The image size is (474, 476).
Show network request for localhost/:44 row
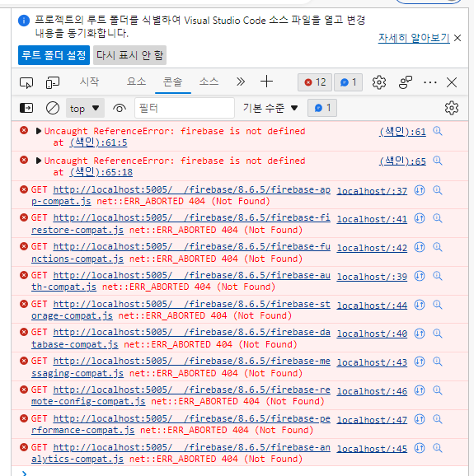point(420,305)
